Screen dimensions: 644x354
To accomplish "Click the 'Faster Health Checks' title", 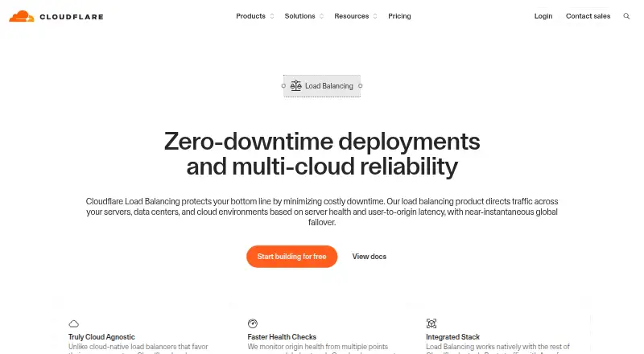I will click(282, 337).
